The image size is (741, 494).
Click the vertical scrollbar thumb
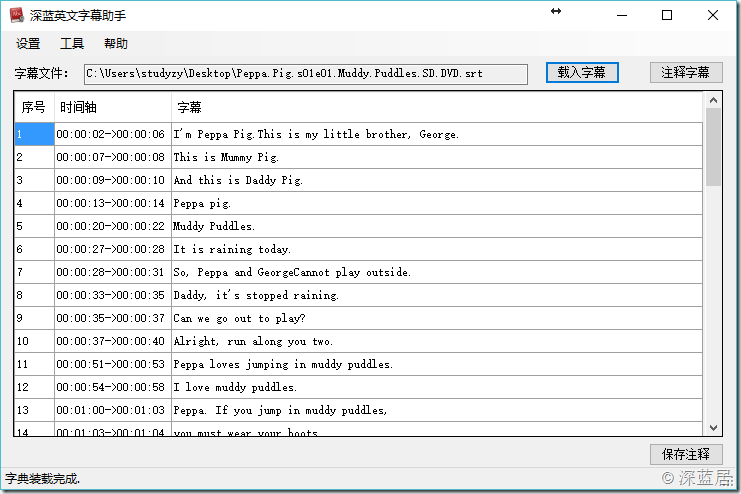(713, 147)
